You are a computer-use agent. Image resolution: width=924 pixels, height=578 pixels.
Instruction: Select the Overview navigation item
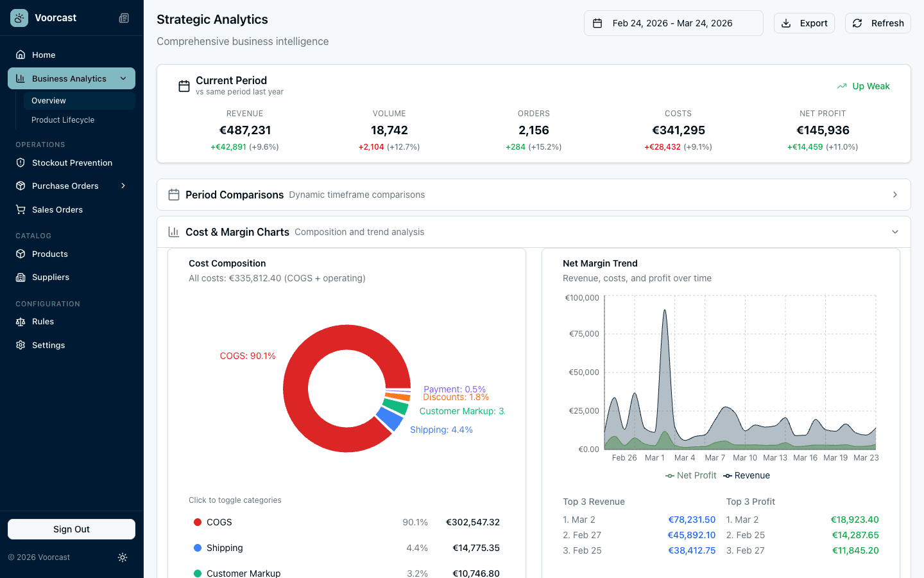48,100
